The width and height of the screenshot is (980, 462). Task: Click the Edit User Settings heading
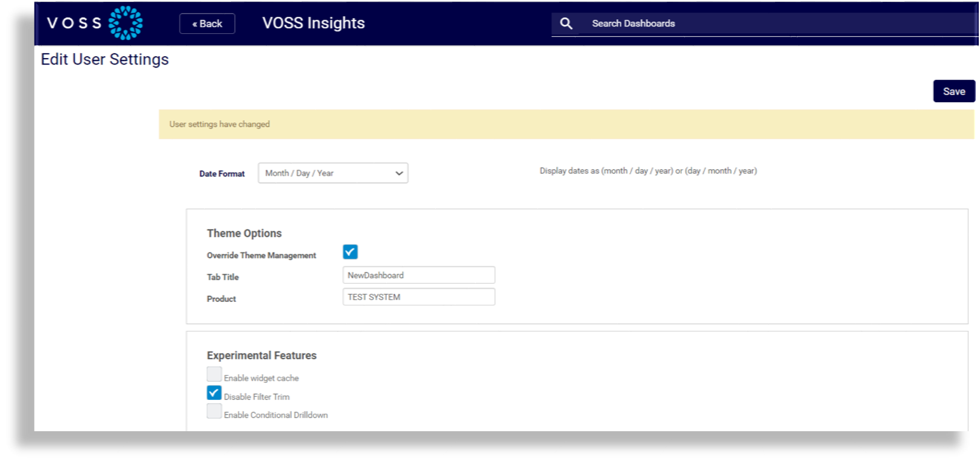tap(105, 59)
